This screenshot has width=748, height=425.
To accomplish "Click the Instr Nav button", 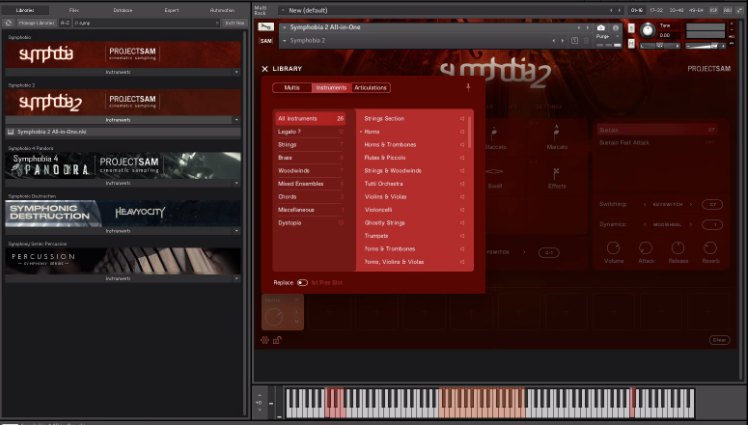I will (235, 22).
